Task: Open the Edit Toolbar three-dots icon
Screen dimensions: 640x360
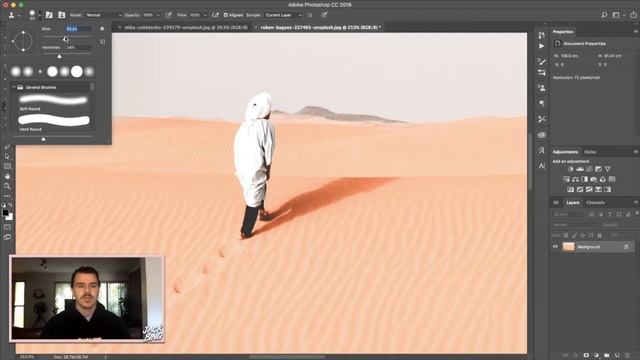Action: point(7,196)
